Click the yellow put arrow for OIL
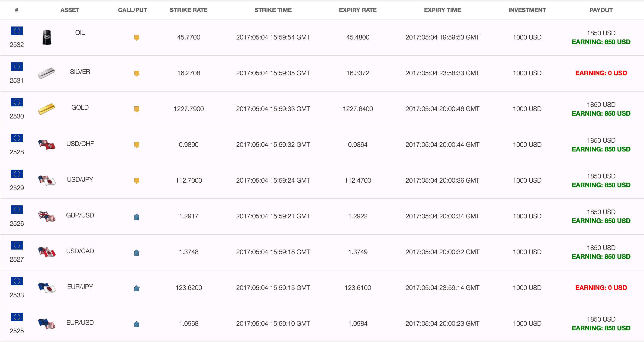 click(136, 38)
